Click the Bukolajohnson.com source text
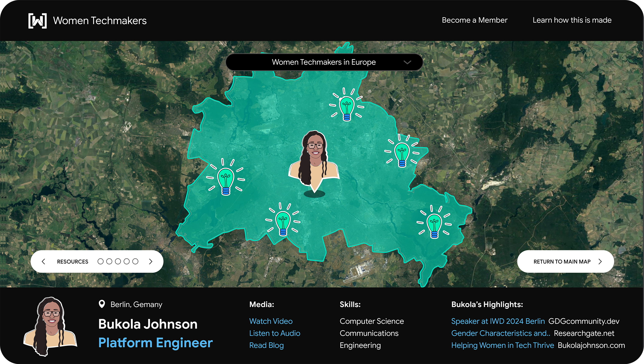This screenshot has height=364, width=644. (x=591, y=345)
